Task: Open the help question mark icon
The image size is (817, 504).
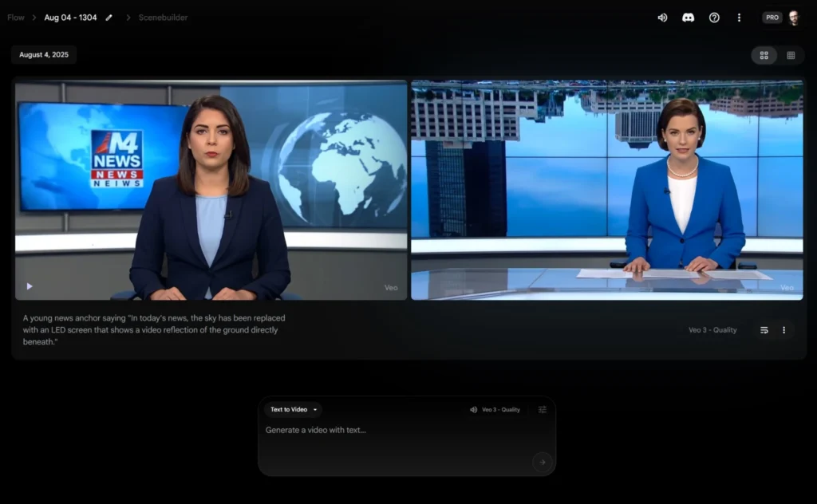Action: click(714, 18)
